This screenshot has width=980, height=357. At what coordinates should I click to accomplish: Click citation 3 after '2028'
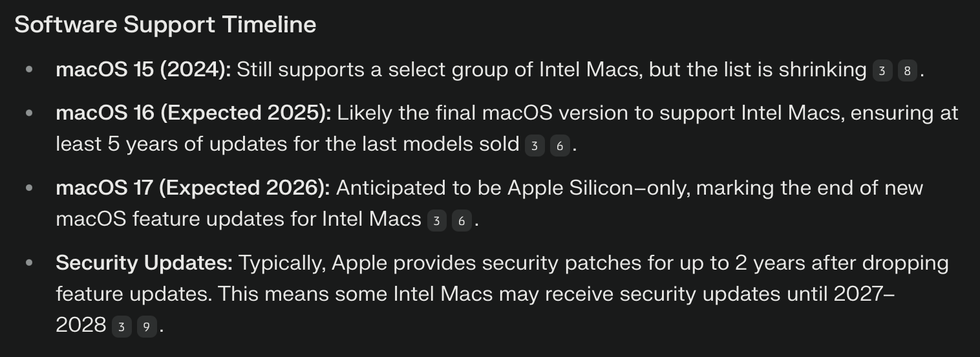121,327
